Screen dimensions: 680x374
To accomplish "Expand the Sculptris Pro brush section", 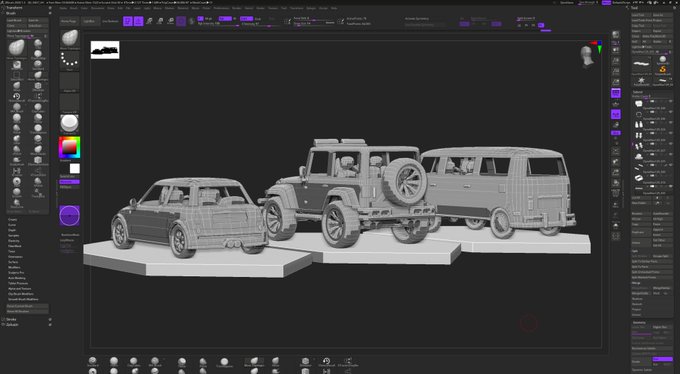I will (x=16, y=272).
